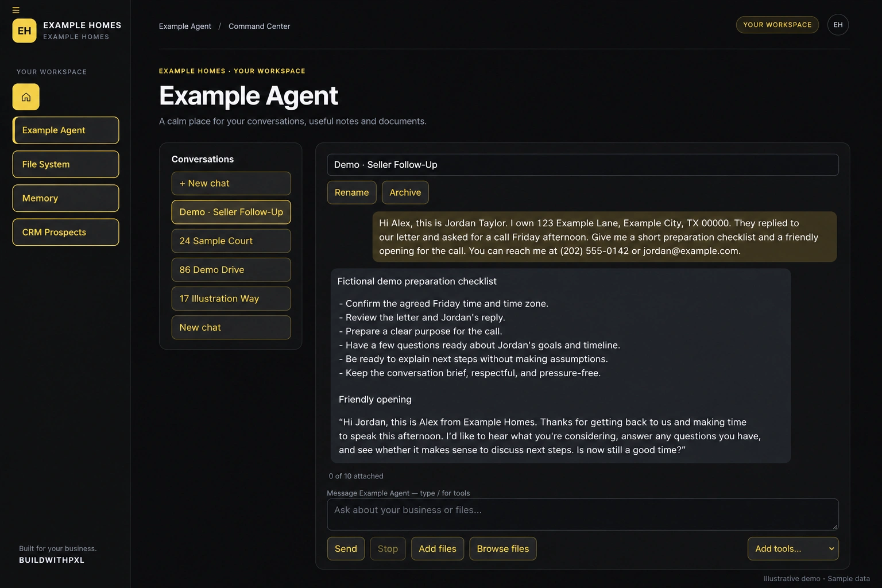Viewport: 882px width, 588px height.
Task: Open the EH user avatar
Action: 838,25
